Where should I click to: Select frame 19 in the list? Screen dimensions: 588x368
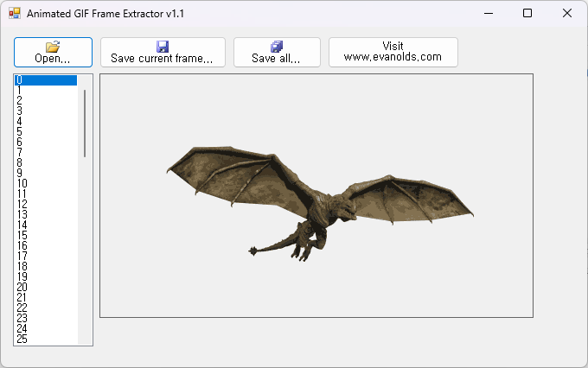[46, 277]
